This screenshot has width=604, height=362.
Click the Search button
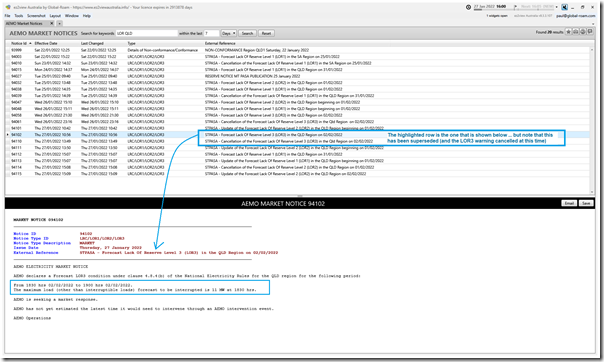[x=247, y=34]
